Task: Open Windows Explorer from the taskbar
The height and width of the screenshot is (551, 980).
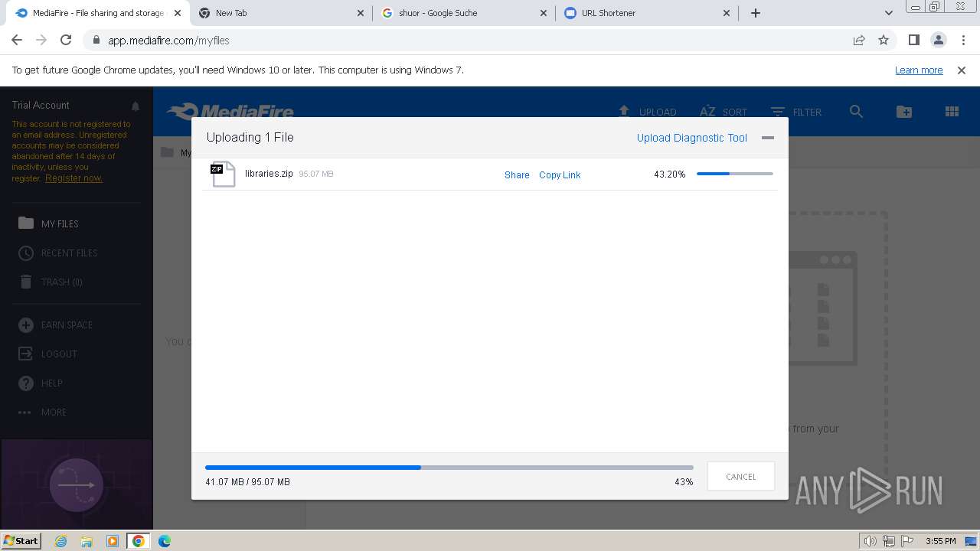Action: pyautogui.click(x=87, y=541)
